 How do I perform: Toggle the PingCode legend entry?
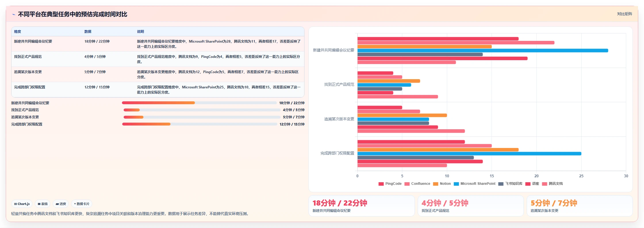[x=390, y=184]
